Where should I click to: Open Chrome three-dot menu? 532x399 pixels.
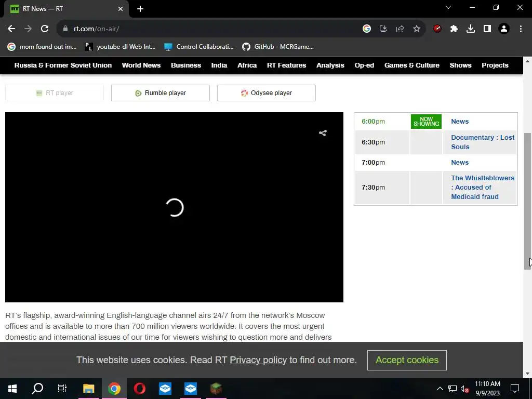point(521,29)
